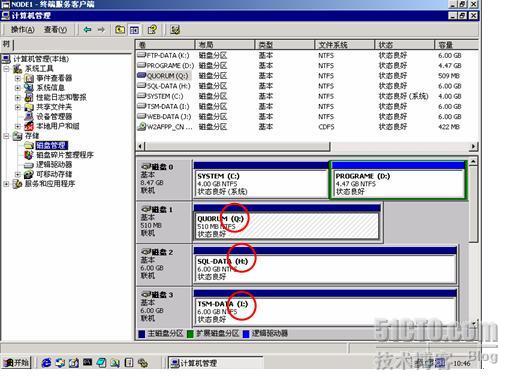Expand the 共享文件夹 tree node
The height and width of the screenshot is (384, 512).
[18, 107]
